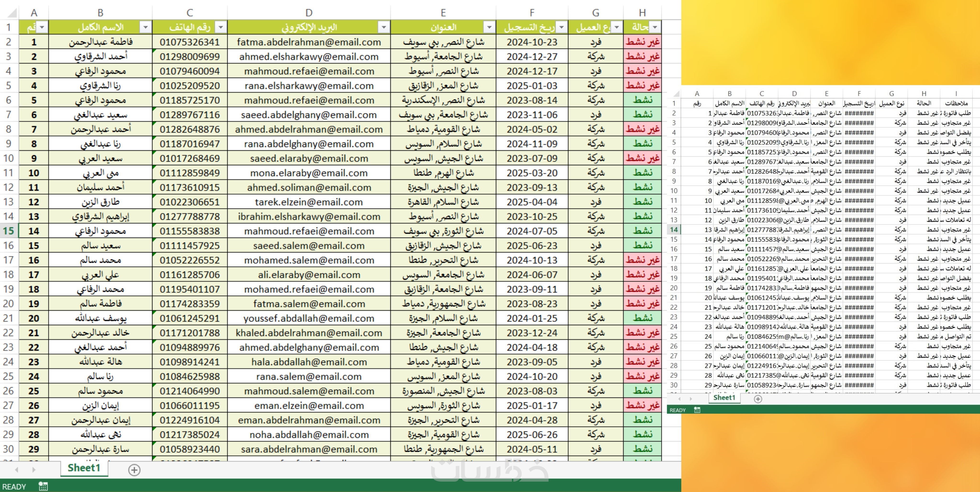Viewport: 980px width, 492px height.
Task: Select column D header in large spreadsheet
Action: [309, 13]
